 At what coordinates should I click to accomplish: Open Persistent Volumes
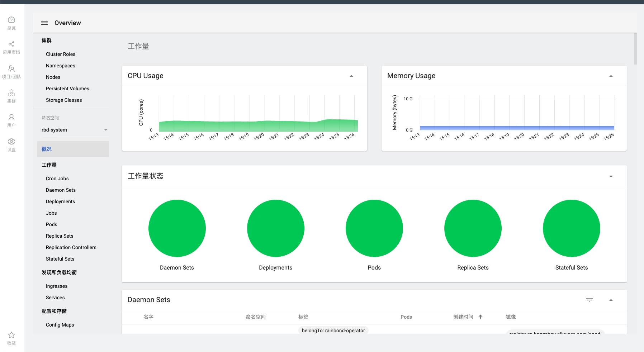coord(67,89)
